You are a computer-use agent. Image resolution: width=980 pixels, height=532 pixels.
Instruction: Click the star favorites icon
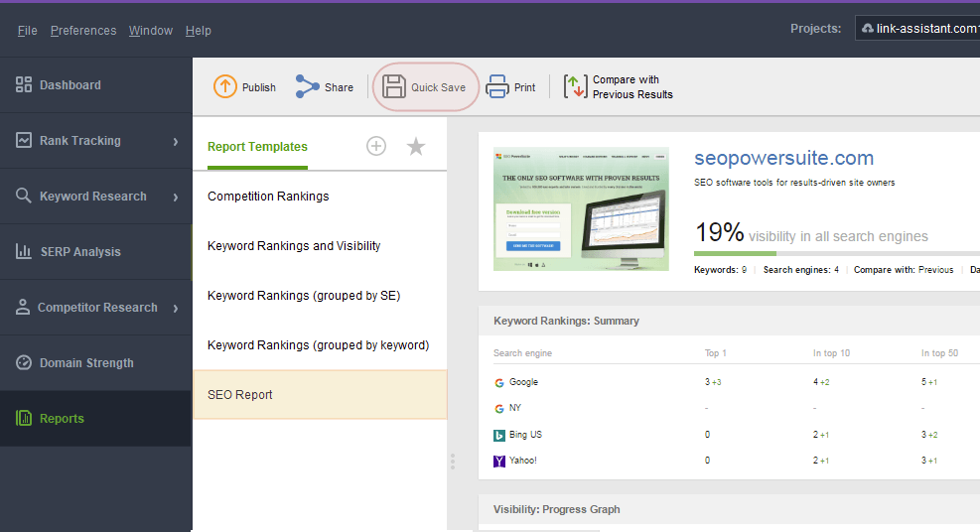416,146
